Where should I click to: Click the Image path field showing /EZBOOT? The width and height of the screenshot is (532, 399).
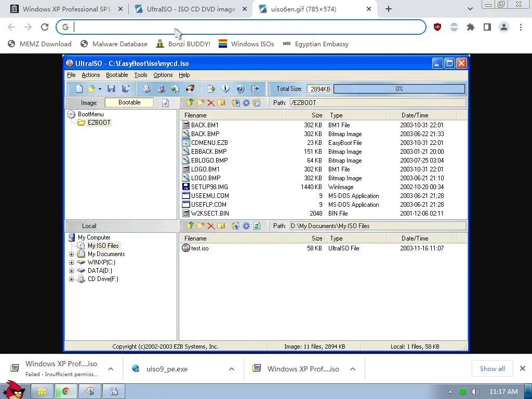click(x=378, y=103)
